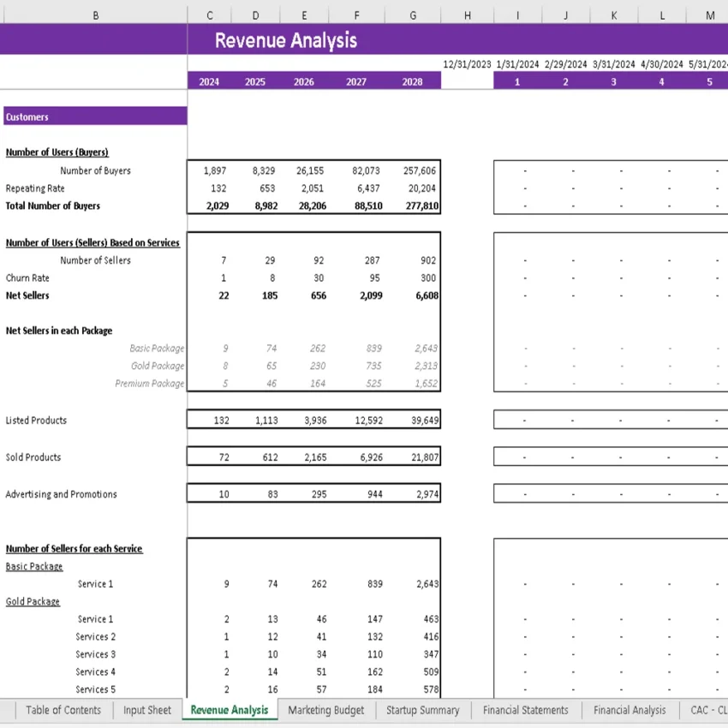Open the Marketing Budget sheet
Viewport: 728px width, 728px height.
coord(325,710)
